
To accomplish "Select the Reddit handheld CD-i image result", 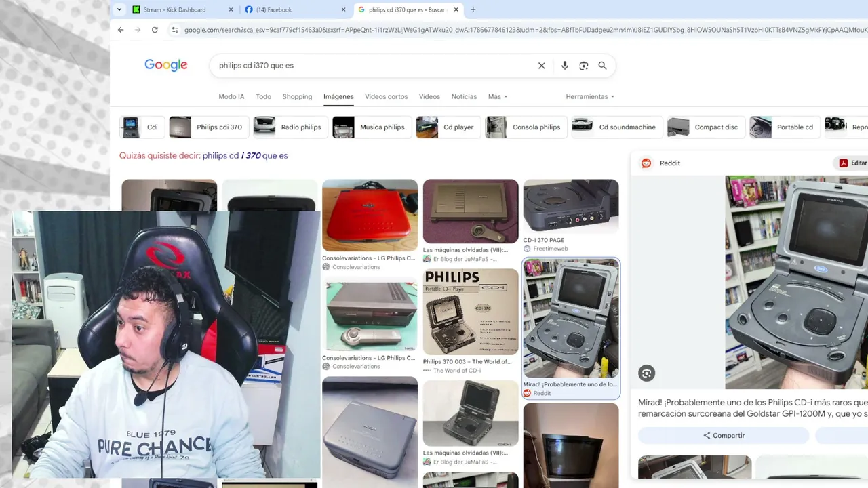I will [571, 318].
